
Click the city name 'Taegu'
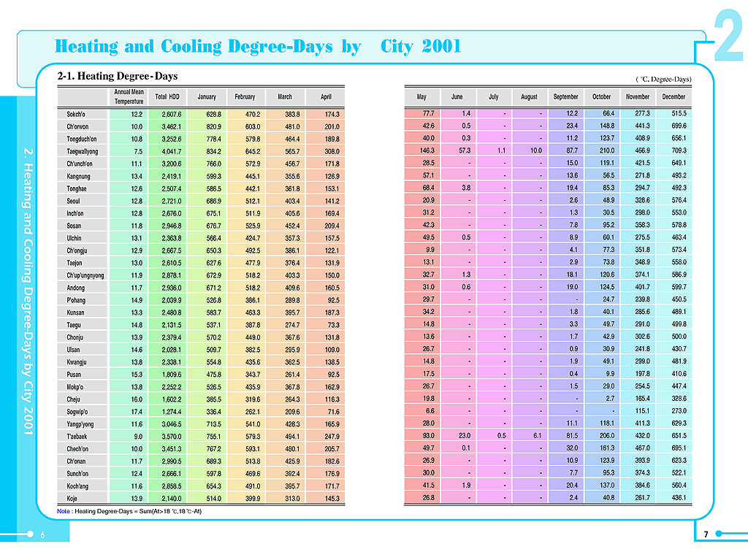pos(74,326)
